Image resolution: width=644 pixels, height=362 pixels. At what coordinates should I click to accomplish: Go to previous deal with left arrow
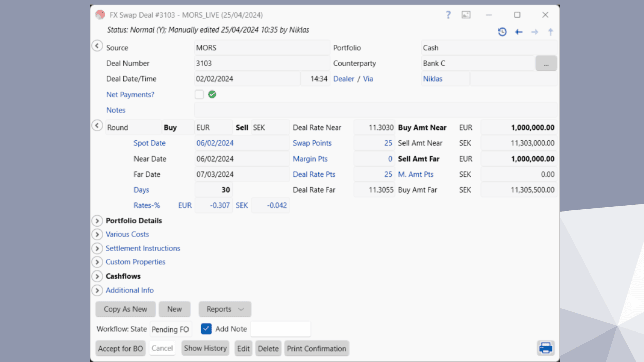coord(519,32)
